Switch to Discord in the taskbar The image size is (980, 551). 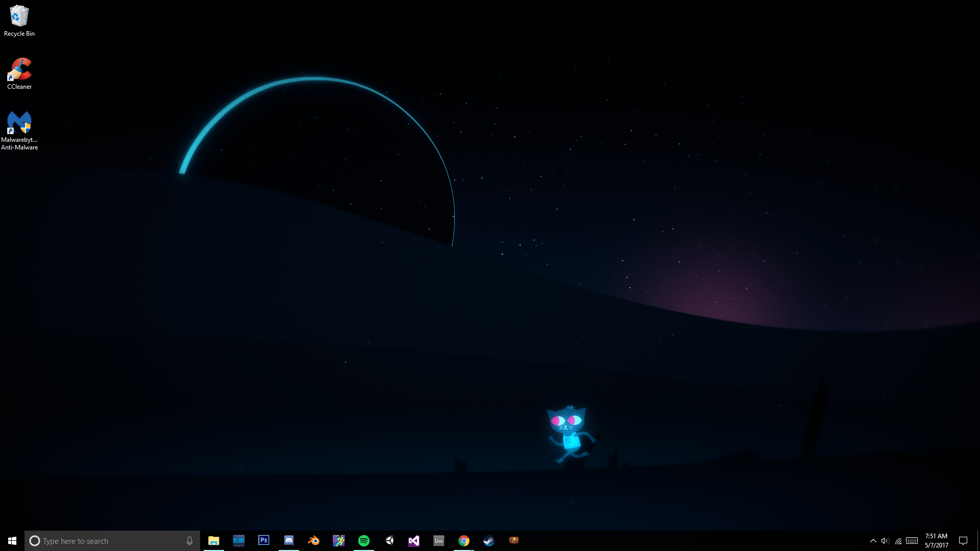288,541
